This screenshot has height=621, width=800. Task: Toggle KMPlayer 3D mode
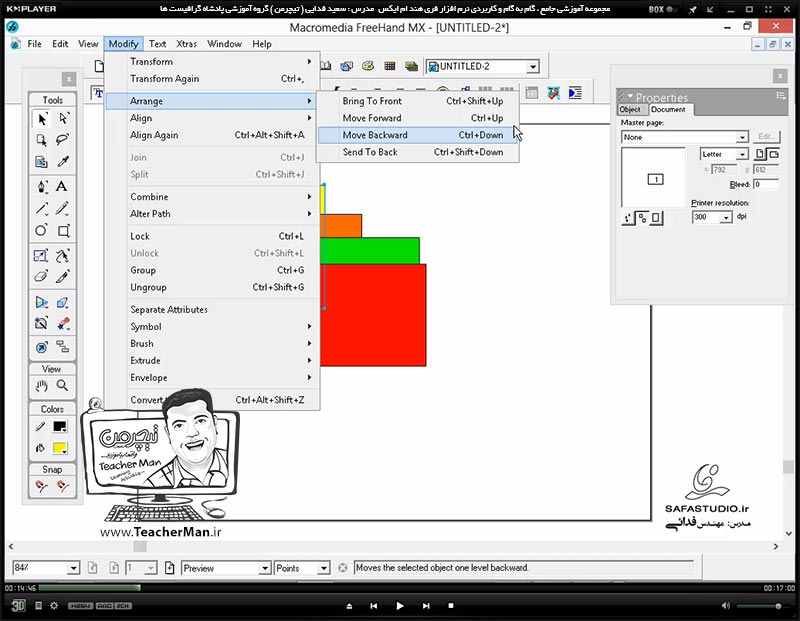[x=18, y=606]
